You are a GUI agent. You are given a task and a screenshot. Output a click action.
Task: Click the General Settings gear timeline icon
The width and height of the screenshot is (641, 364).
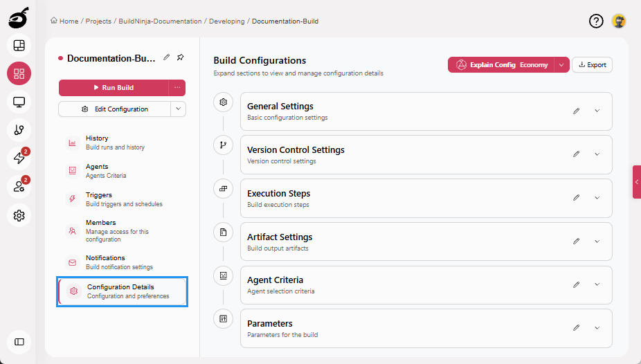[x=223, y=102]
